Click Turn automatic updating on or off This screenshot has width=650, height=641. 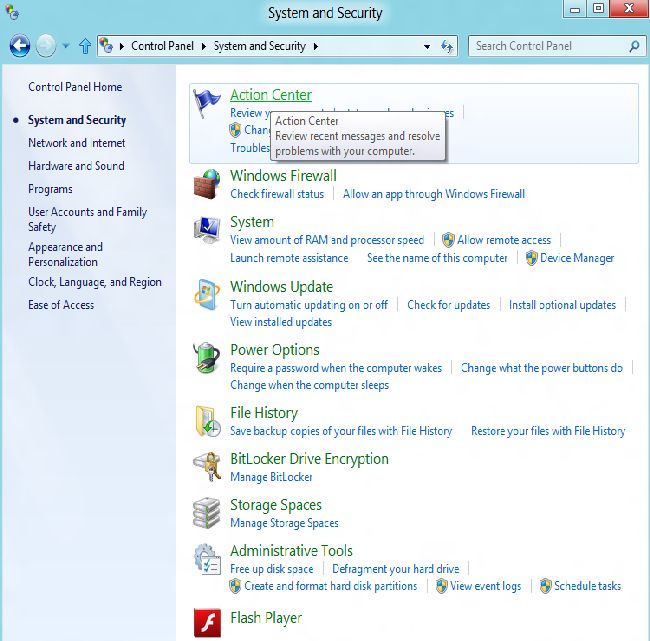309,305
